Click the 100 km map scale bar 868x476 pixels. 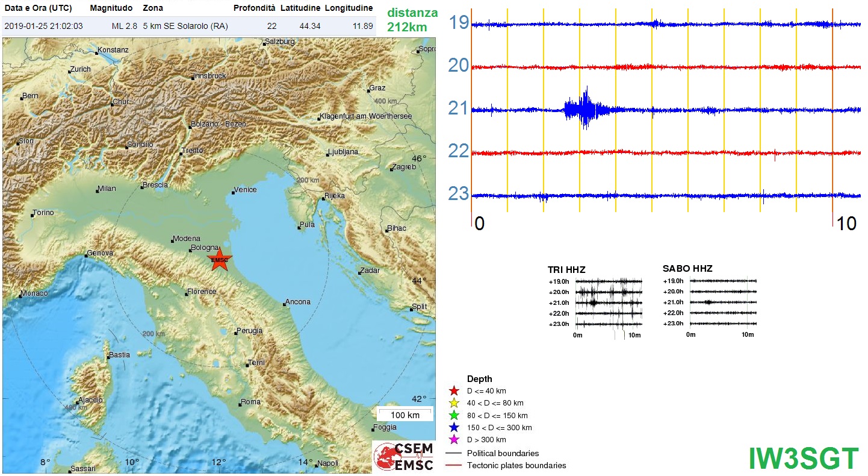coord(405,415)
